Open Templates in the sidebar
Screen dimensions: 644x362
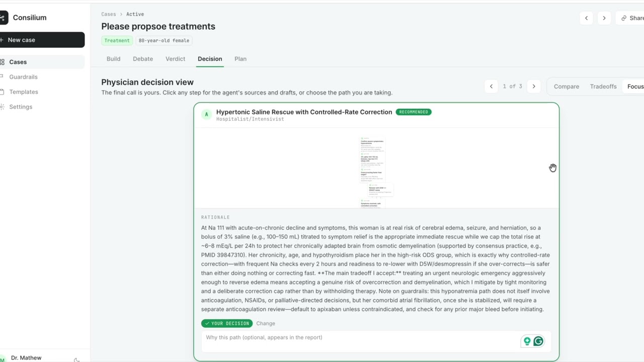(x=24, y=92)
